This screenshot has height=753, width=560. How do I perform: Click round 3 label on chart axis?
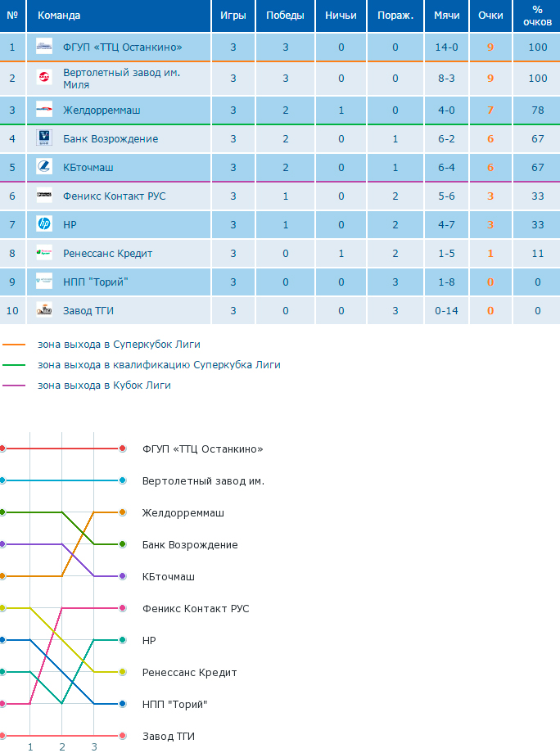94,746
